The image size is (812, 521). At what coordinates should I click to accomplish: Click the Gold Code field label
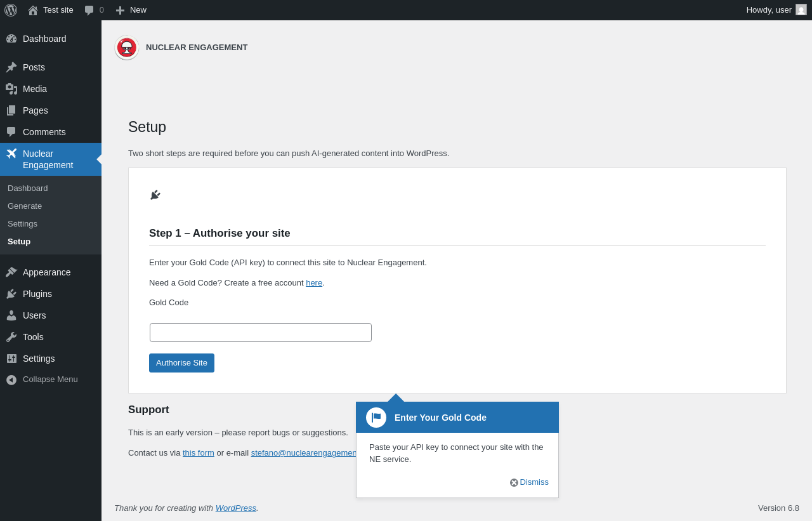coord(169,303)
